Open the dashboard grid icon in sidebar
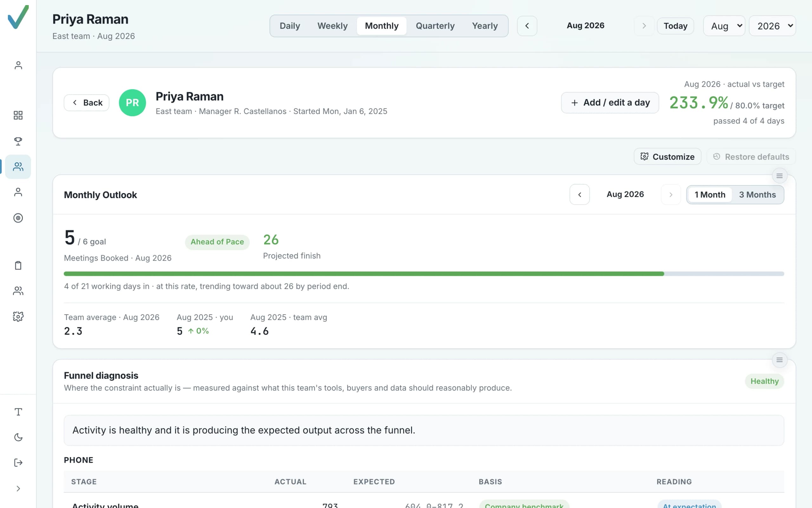Viewport: 812px width, 508px height. click(x=18, y=115)
